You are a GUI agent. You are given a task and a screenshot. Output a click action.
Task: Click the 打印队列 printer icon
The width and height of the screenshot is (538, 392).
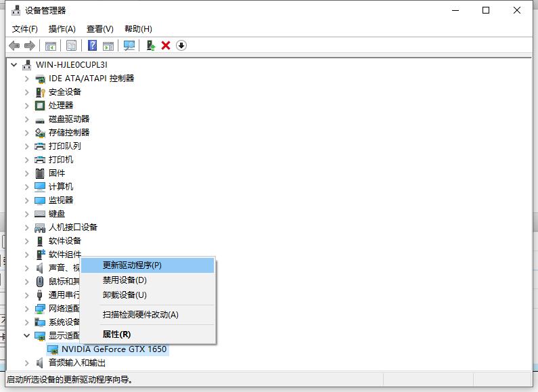40,146
